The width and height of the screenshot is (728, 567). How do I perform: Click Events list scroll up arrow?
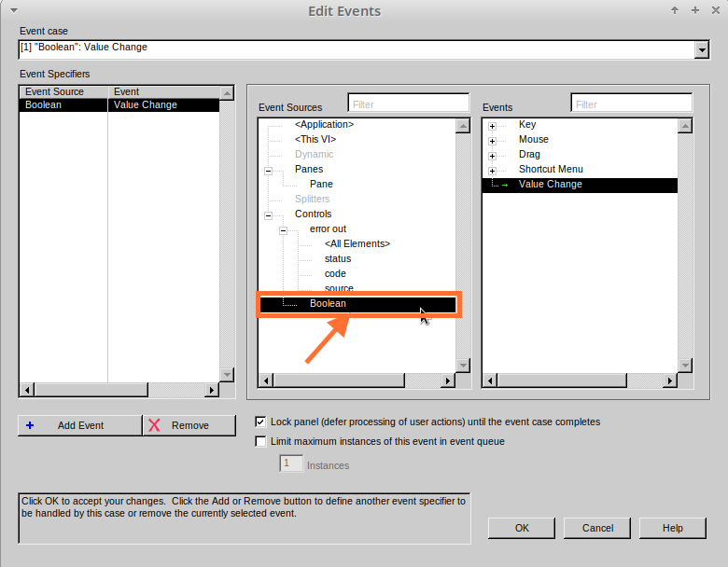click(x=685, y=126)
